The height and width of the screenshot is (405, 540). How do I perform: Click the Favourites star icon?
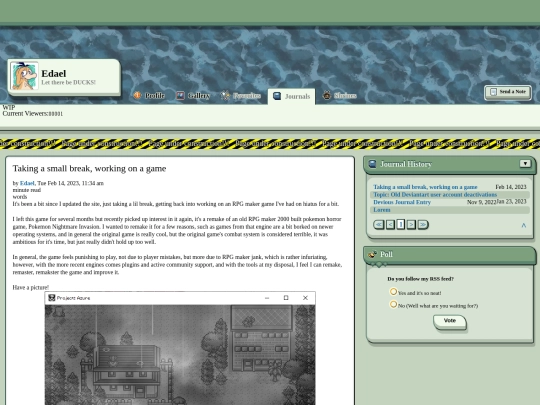pyautogui.click(x=225, y=95)
